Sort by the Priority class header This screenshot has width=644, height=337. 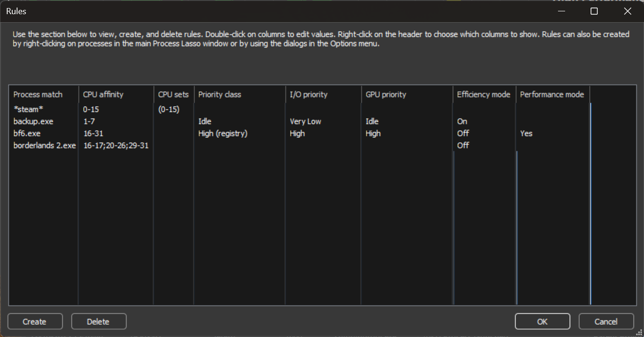pos(220,94)
